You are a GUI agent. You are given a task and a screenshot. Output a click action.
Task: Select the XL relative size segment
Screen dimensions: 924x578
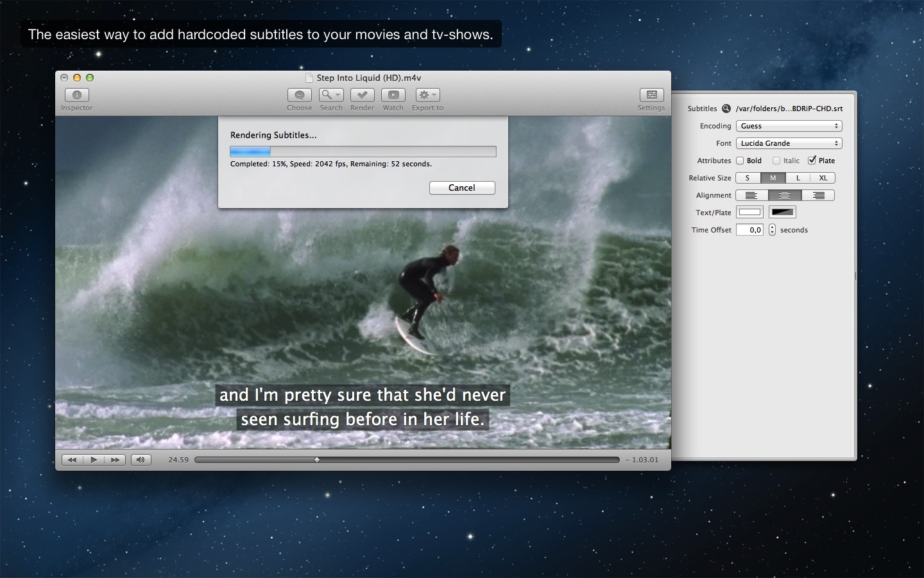tap(823, 178)
